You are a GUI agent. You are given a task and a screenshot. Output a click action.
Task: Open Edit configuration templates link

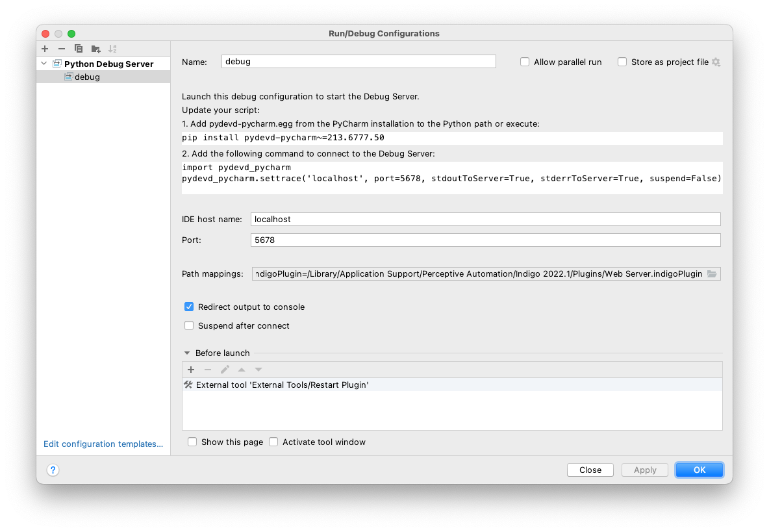click(103, 444)
